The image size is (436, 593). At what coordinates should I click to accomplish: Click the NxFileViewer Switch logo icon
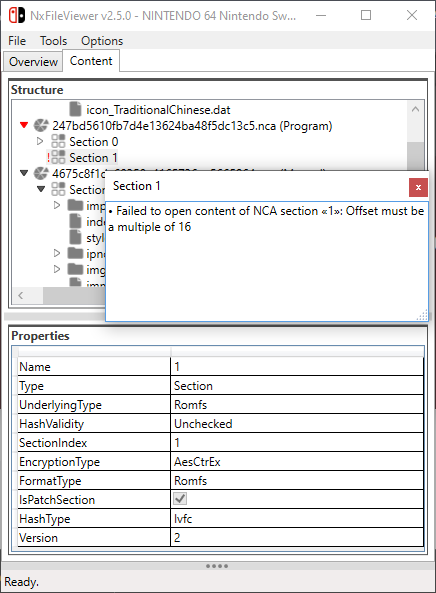[x=17, y=15]
